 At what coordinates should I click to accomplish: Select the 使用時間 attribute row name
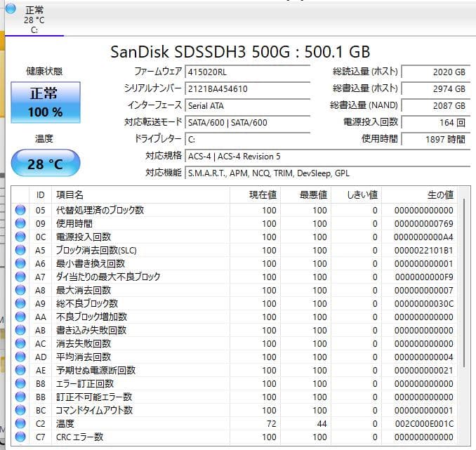pos(74,223)
